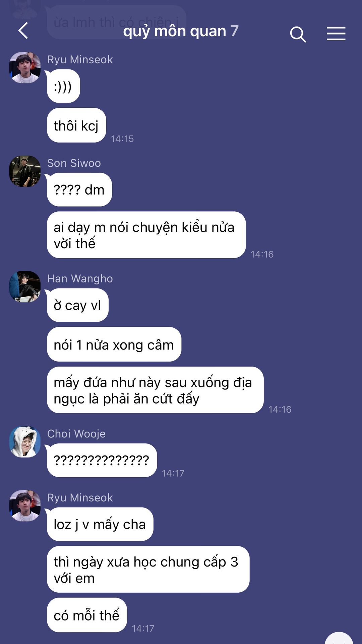The width and height of the screenshot is (362, 644).
Task: Tap the scroll-to-bottom circle button
Action: click(x=339, y=638)
